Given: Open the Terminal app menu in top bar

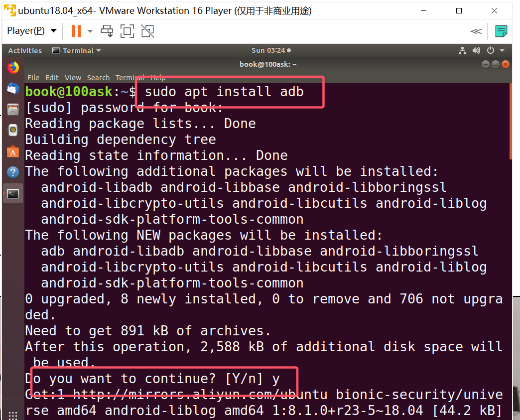Looking at the screenshot, I should [x=77, y=51].
